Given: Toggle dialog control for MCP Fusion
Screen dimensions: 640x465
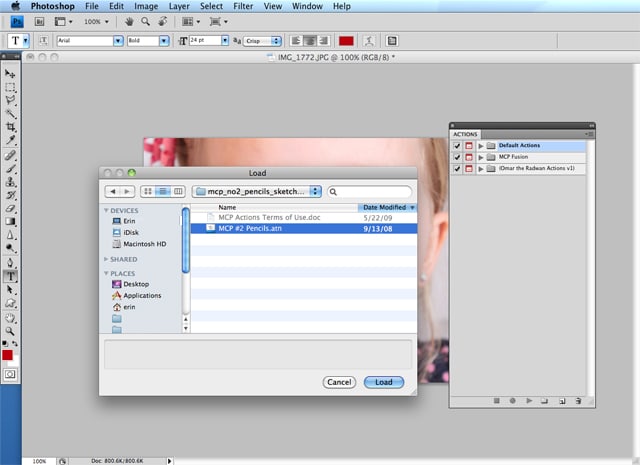Looking at the screenshot, I should [x=469, y=157].
